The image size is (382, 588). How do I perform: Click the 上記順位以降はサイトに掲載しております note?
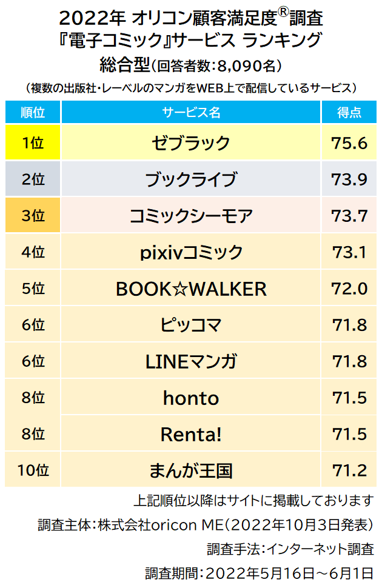pyautogui.click(x=253, y=501)
